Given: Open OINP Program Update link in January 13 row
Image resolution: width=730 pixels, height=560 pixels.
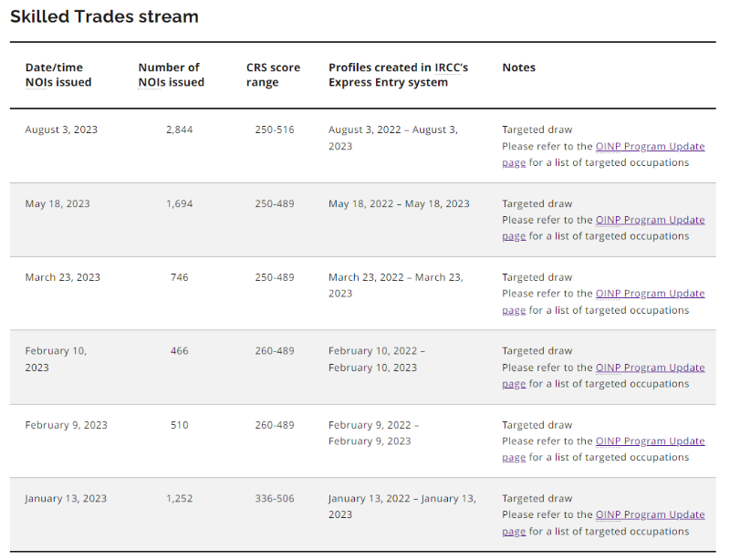Looking at the screenshot, I should click(650, 514).
